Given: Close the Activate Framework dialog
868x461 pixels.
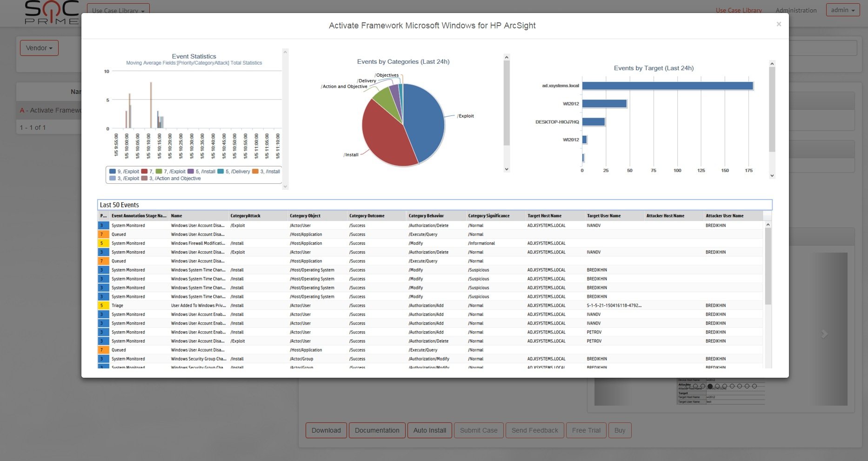Looking at the screenshot, I should (779, 24).
